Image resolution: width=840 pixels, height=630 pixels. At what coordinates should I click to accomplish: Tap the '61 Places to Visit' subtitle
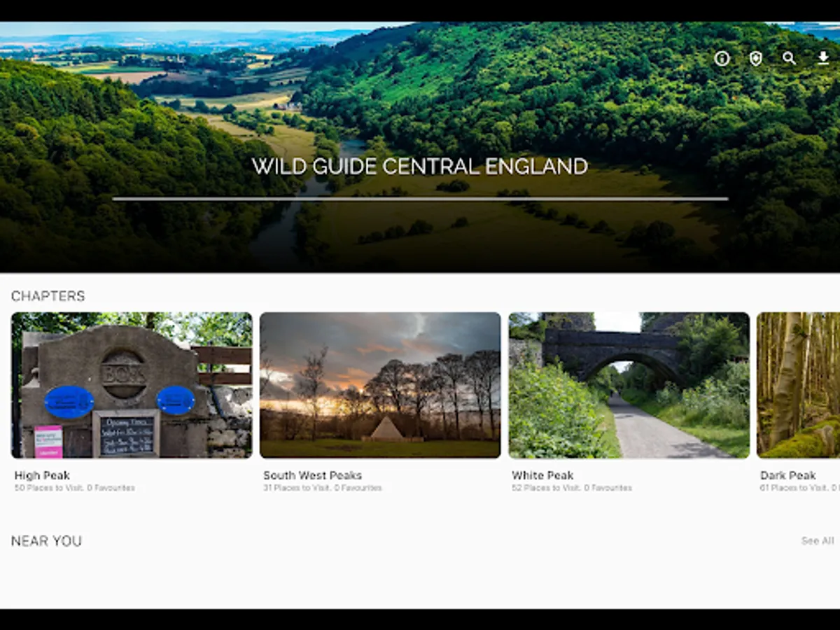pyautogui.click(x=800, y=488)
